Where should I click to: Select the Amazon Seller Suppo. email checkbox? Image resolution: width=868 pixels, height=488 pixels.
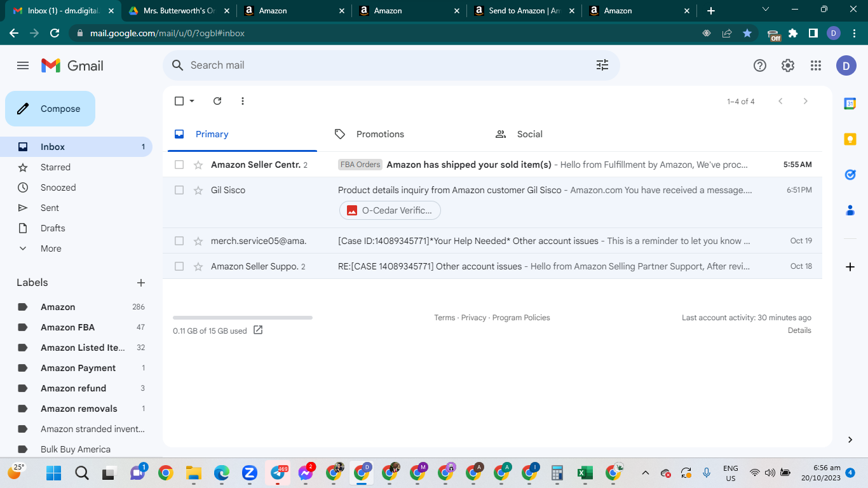(179, 266)
